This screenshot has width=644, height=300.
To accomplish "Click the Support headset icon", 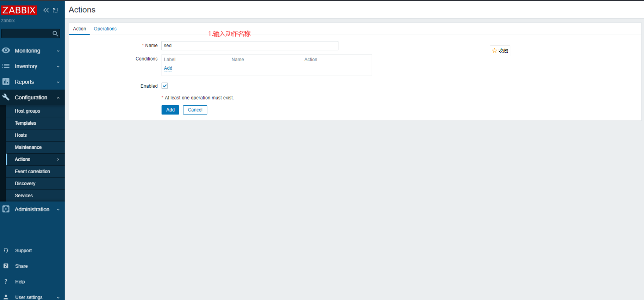I will (6, 250).
